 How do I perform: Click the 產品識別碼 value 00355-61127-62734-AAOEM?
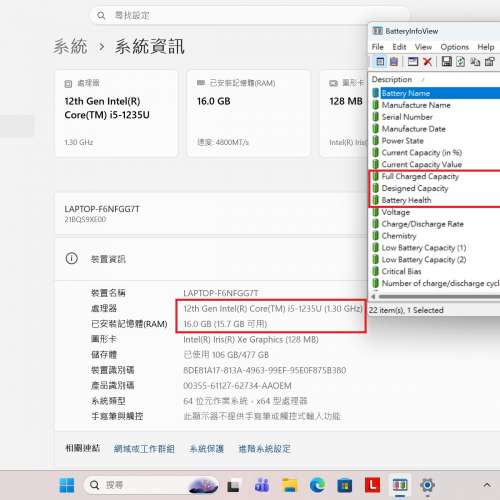pos(237,386)
